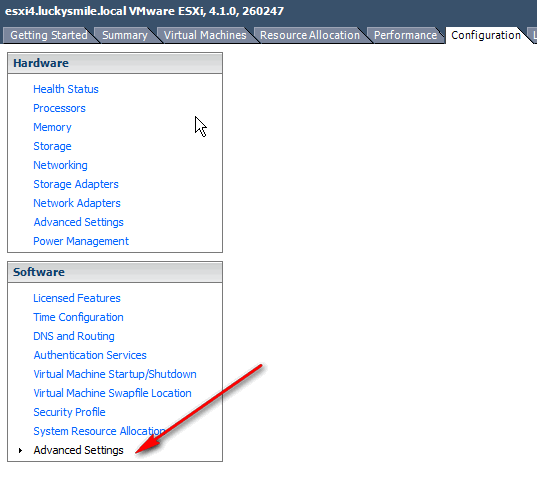Open the Performance tab

(x=405, y=35)
